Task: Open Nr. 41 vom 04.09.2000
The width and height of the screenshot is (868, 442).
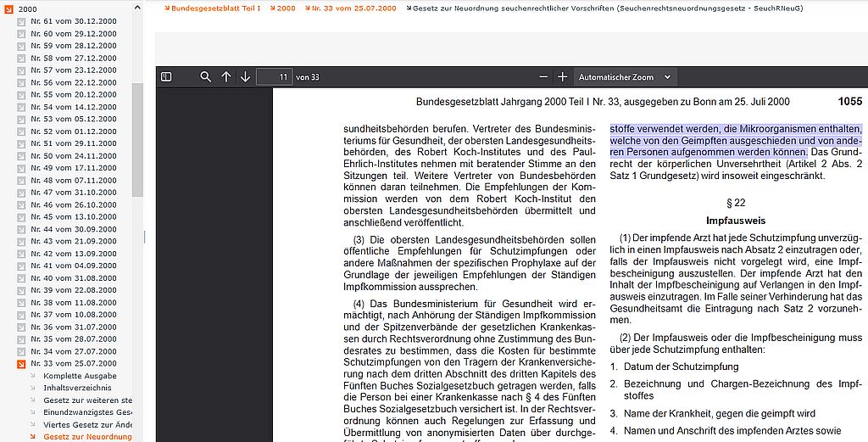Action: coord(74,266)
